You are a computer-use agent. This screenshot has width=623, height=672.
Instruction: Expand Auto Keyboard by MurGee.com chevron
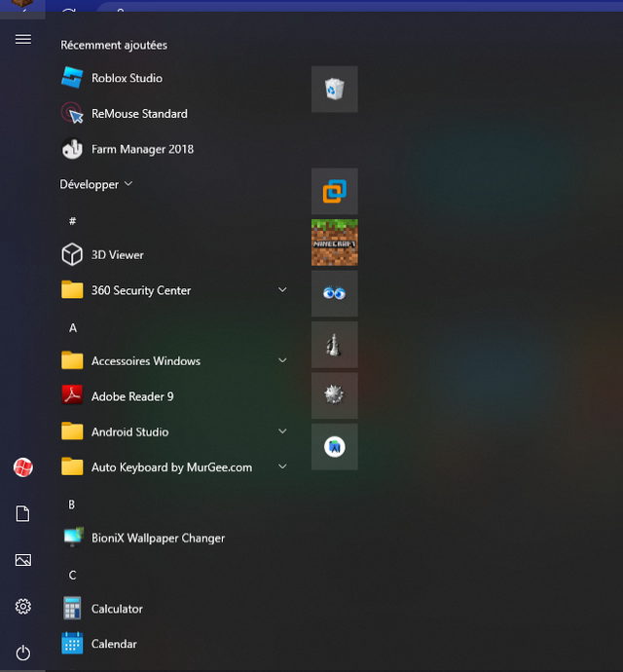(x=282, y=467)
